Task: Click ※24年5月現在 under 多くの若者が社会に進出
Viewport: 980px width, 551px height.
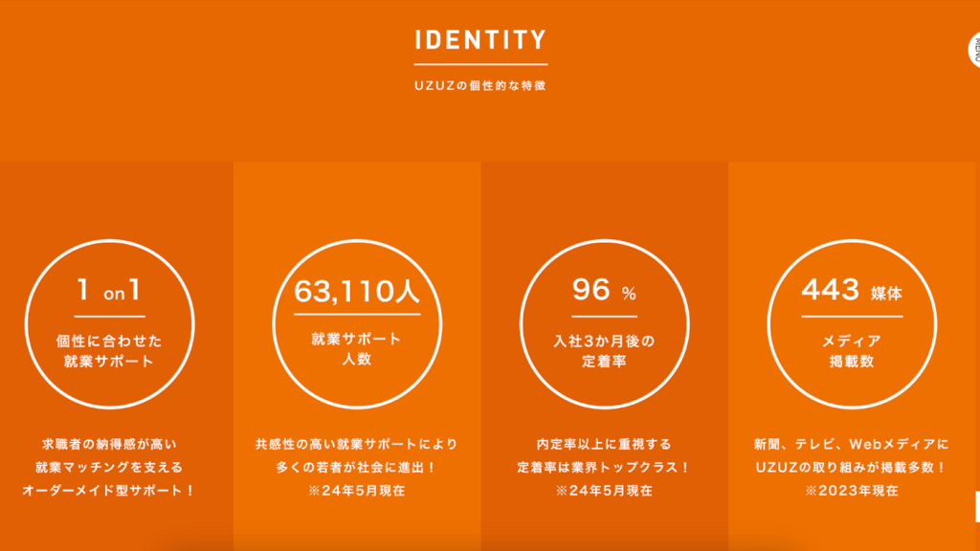Action: click(357, 491)
